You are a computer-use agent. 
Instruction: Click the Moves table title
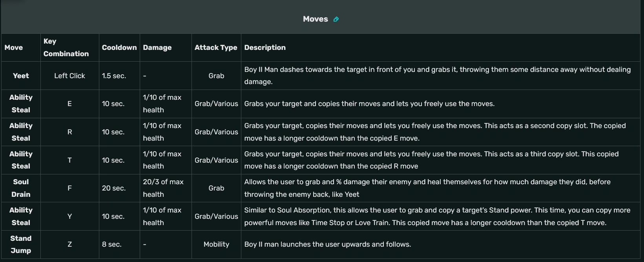click(315, 19)
